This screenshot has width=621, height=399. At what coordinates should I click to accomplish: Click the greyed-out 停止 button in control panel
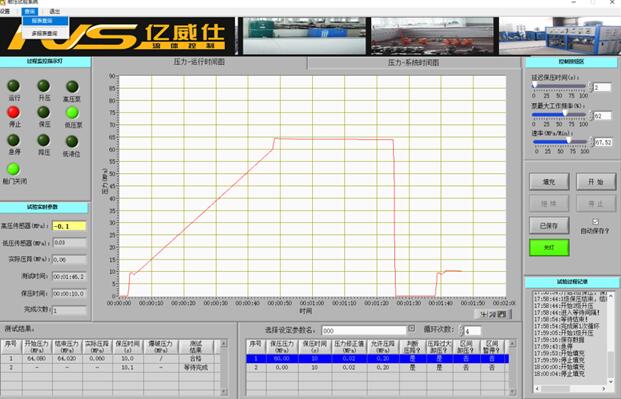[x=595, y=204]
